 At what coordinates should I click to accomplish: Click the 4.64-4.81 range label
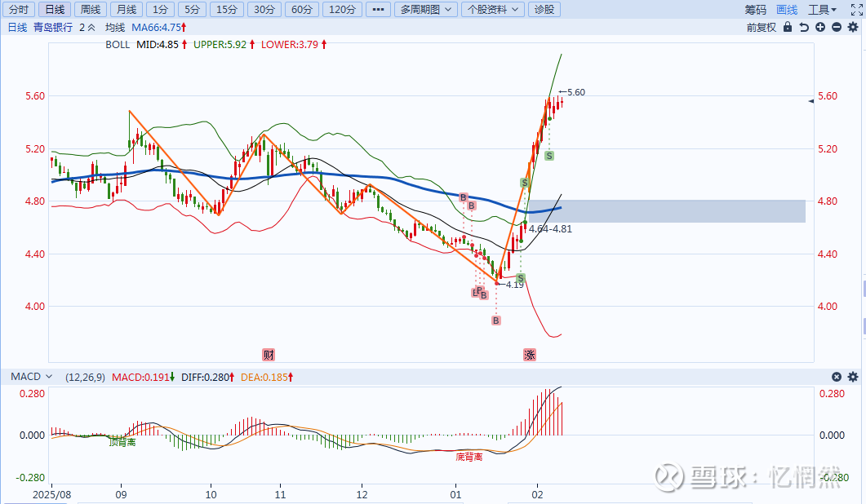pos(550,228)
